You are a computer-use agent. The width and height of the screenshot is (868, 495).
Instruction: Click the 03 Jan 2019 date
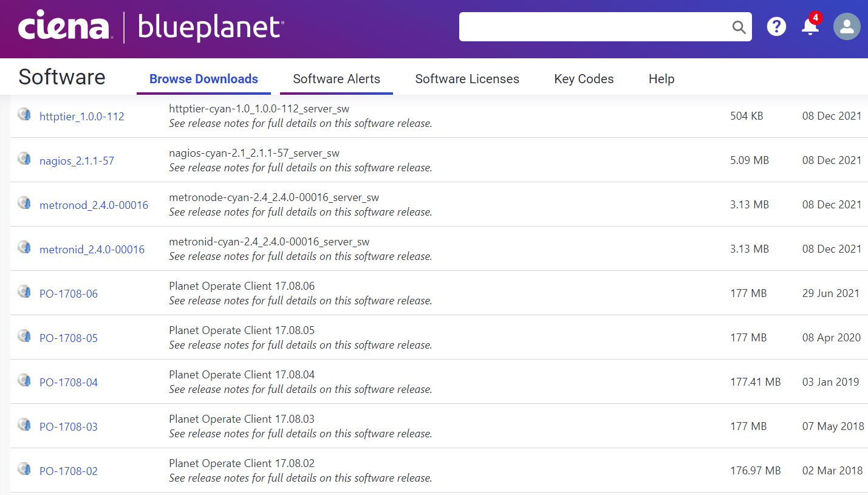(831, 382)
